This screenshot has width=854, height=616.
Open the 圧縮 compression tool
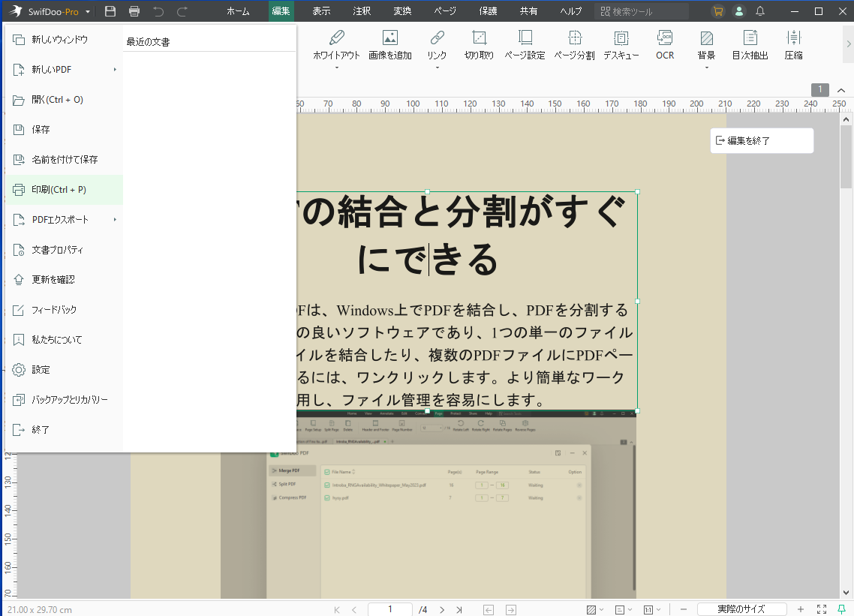793,45
